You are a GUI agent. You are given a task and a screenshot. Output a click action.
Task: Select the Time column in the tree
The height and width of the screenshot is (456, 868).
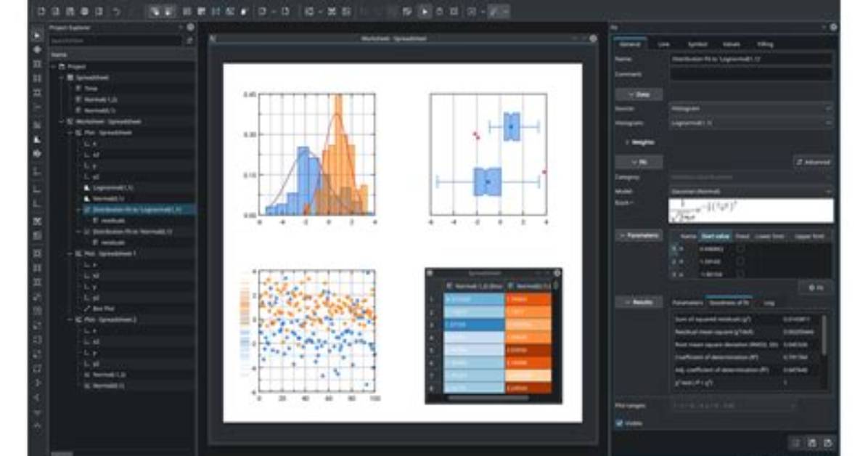pos(91,89)
